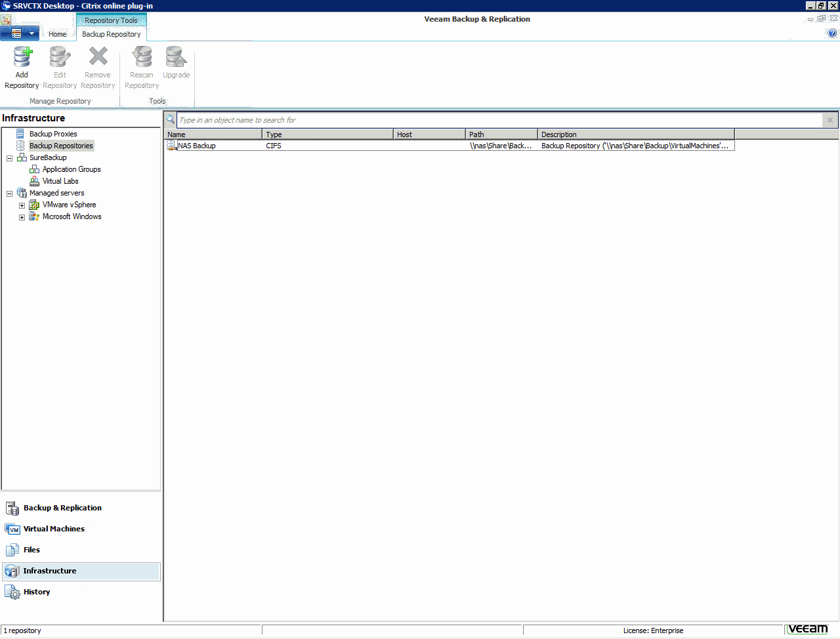This screenshot has height=639, width=840.
Task: Select Application Groups in the tree
Action: point(72,169)
